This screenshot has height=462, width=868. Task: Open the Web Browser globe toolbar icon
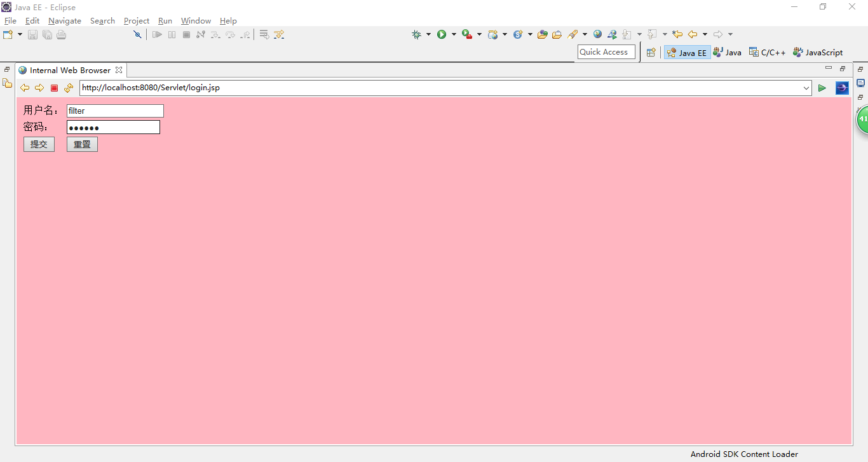tap(597, 34)
